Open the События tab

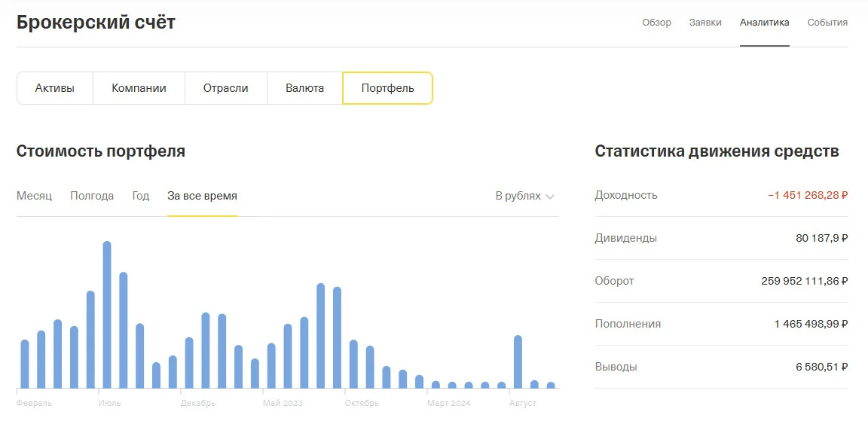click(x=827, y=23)
